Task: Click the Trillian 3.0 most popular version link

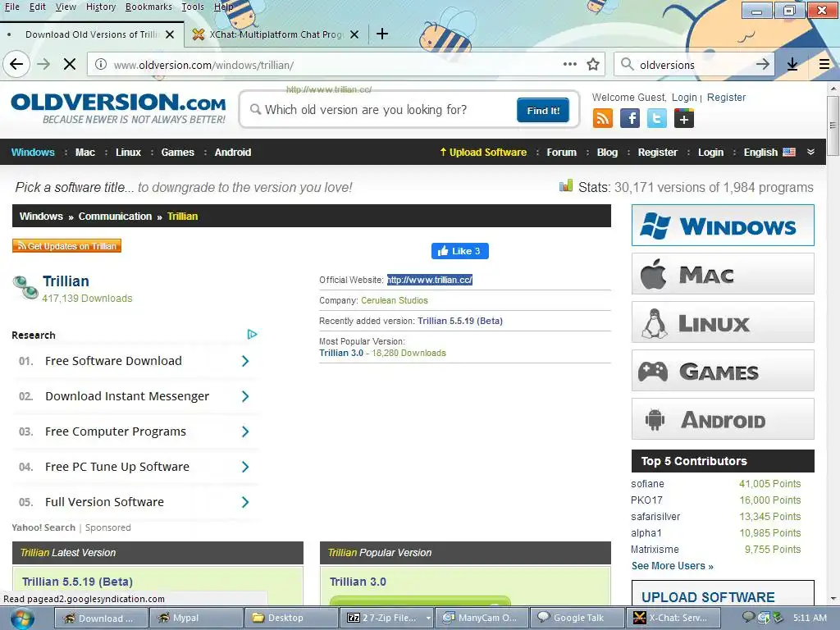Action: pos(341,353)
